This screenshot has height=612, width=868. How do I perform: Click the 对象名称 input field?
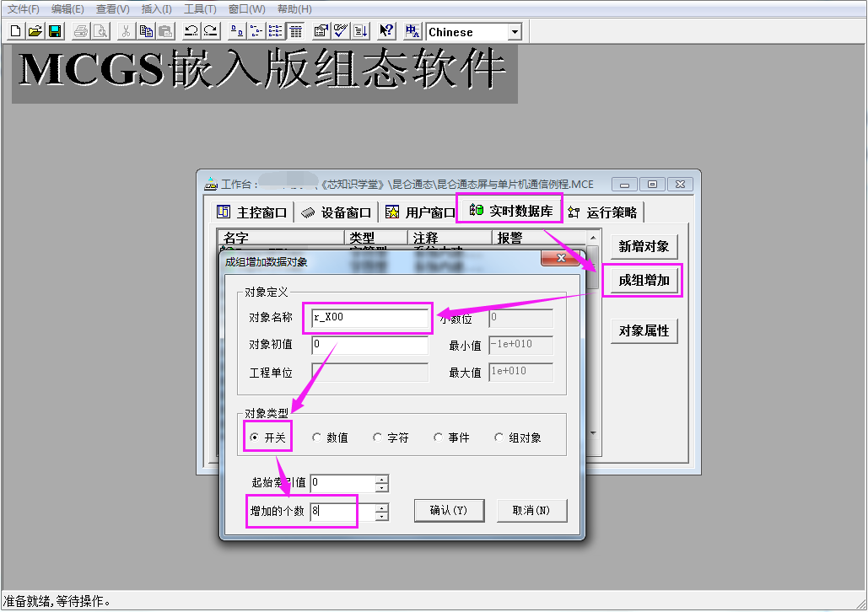[369, 318]
